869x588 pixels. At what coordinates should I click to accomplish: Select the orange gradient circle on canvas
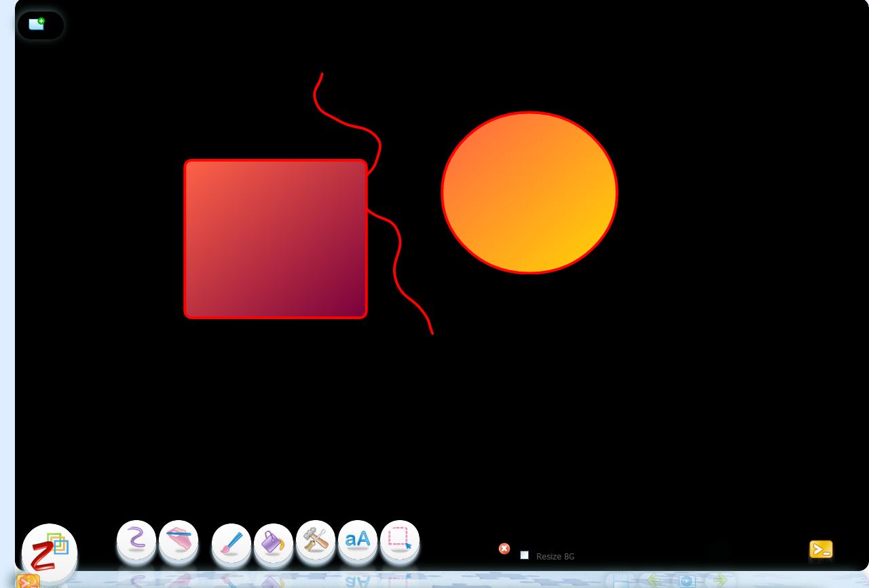point(530,193)
